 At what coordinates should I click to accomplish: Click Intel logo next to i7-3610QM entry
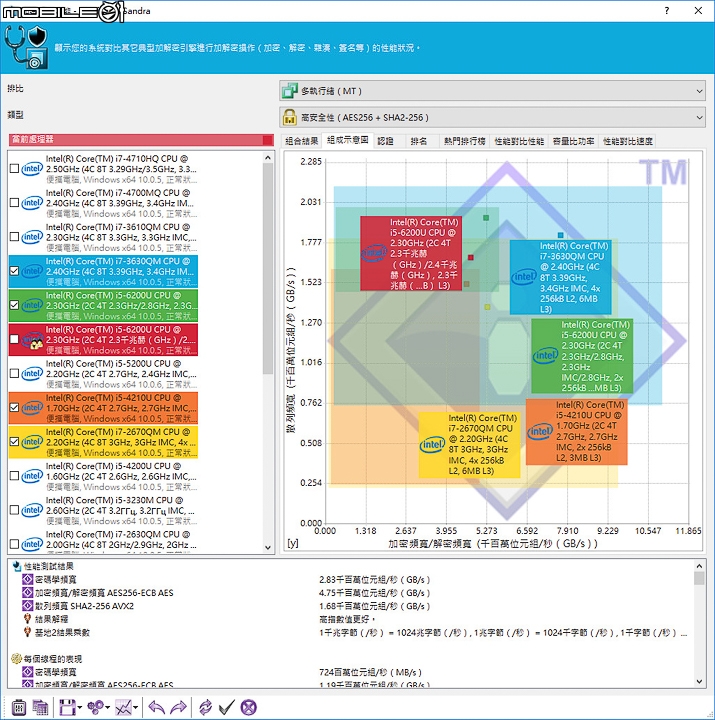point(32,237)
